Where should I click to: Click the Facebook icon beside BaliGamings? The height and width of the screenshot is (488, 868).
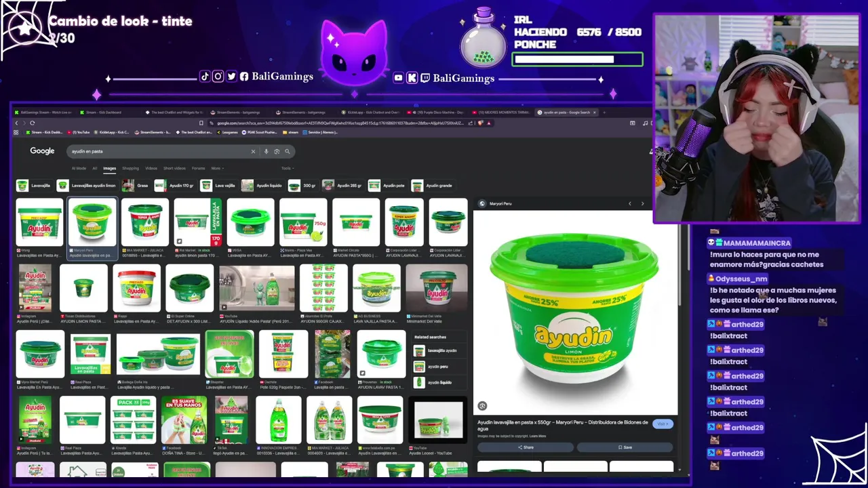[x=244, y=77]
